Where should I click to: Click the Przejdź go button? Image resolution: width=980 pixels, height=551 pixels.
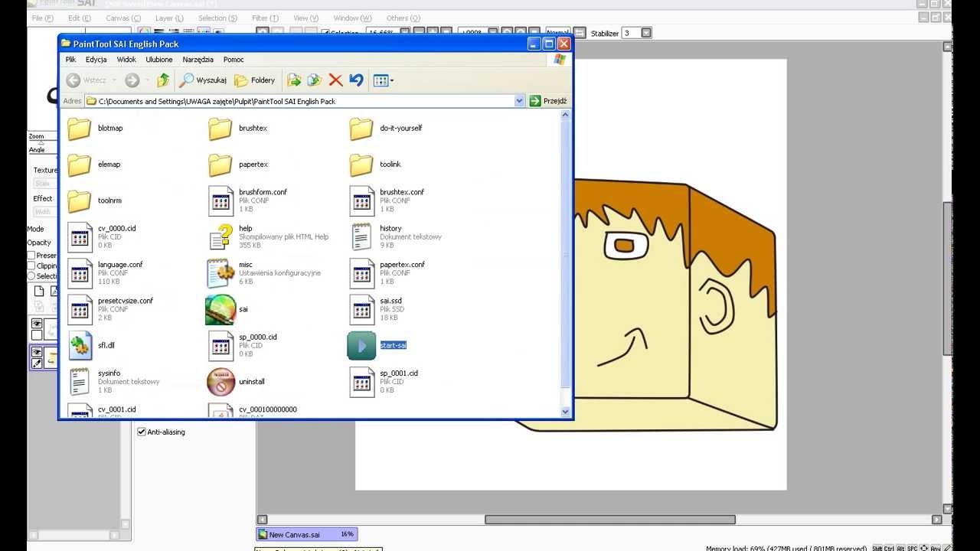coord(548,101)
